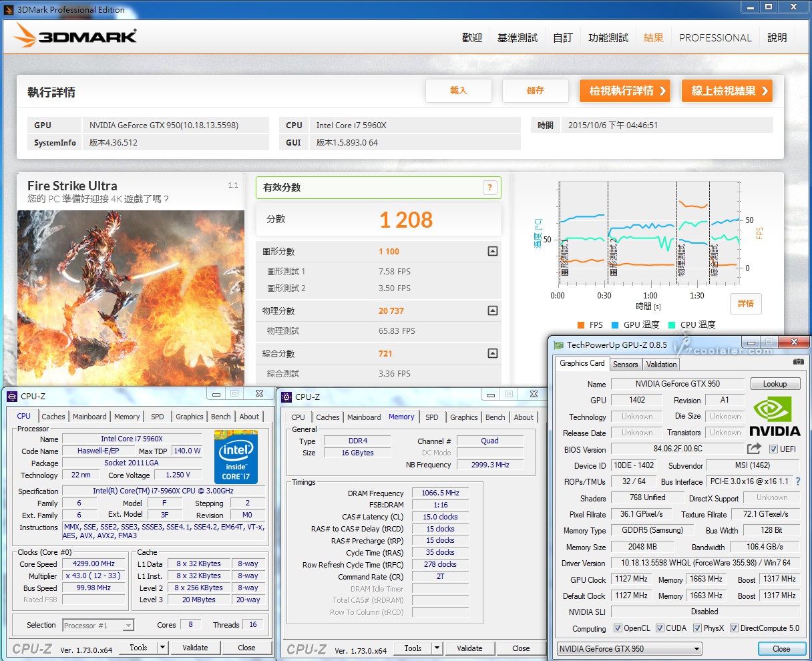The width and height of the screenshot is (812, 661).
Task: Click the overall score 1 208
Action: pyautogui.click(x=406, y=220)
